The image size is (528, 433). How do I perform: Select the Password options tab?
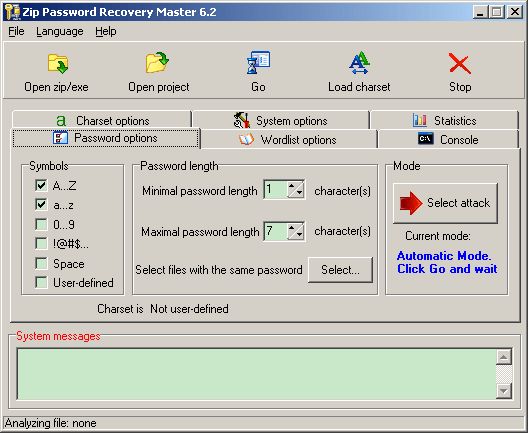point(106,138)
